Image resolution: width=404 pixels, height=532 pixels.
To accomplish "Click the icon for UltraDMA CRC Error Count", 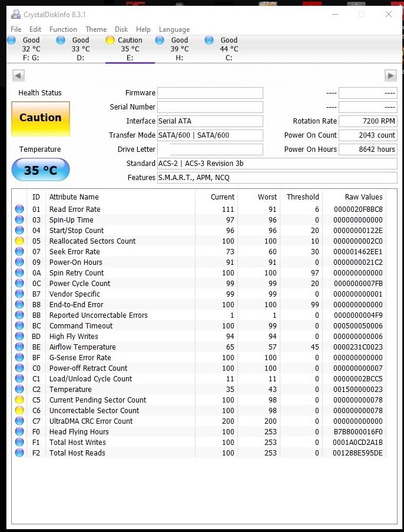I will click(x=19, y=421).
